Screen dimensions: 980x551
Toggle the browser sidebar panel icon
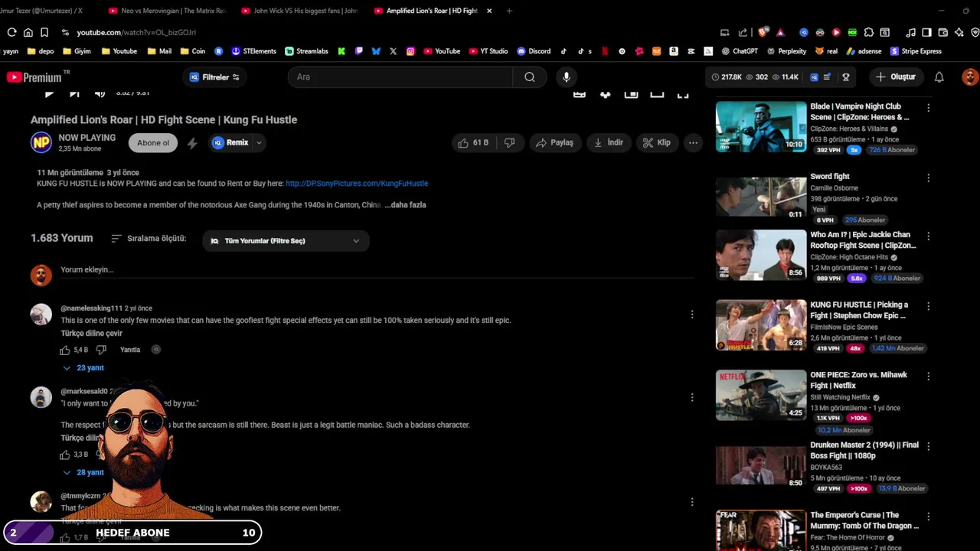[x=926, y=32]
